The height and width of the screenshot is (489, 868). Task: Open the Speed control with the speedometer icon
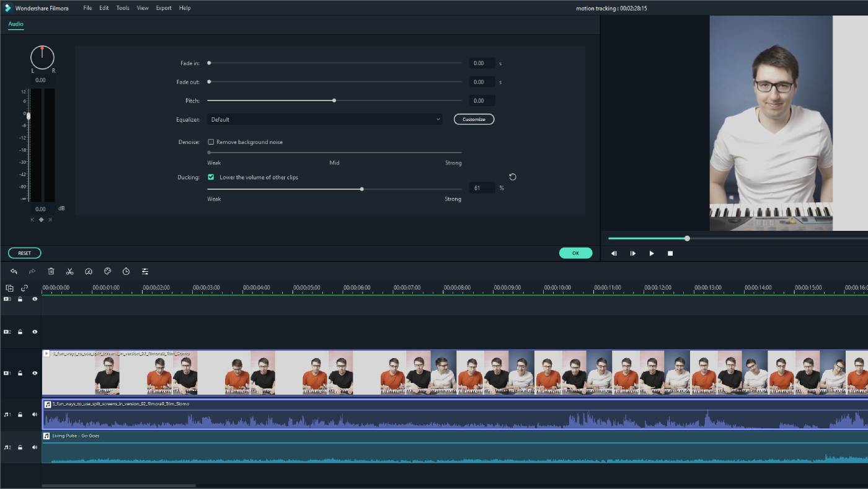(89, 271)
